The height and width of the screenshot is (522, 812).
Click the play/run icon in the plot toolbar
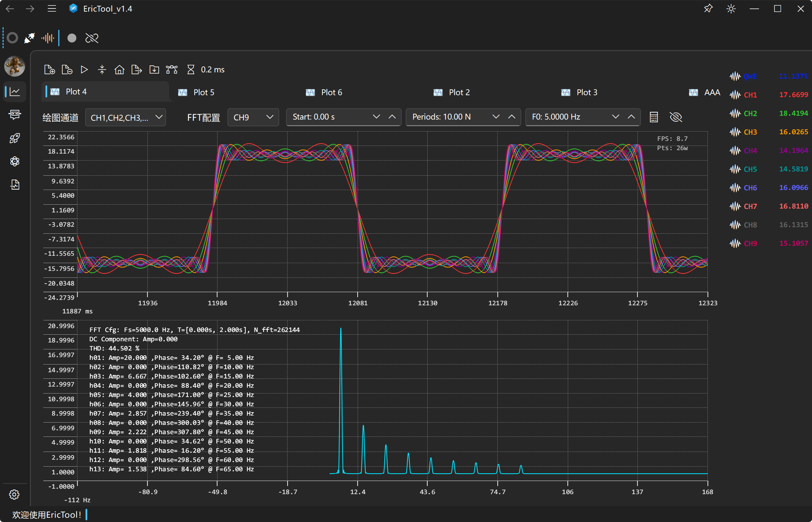point(84,70)
